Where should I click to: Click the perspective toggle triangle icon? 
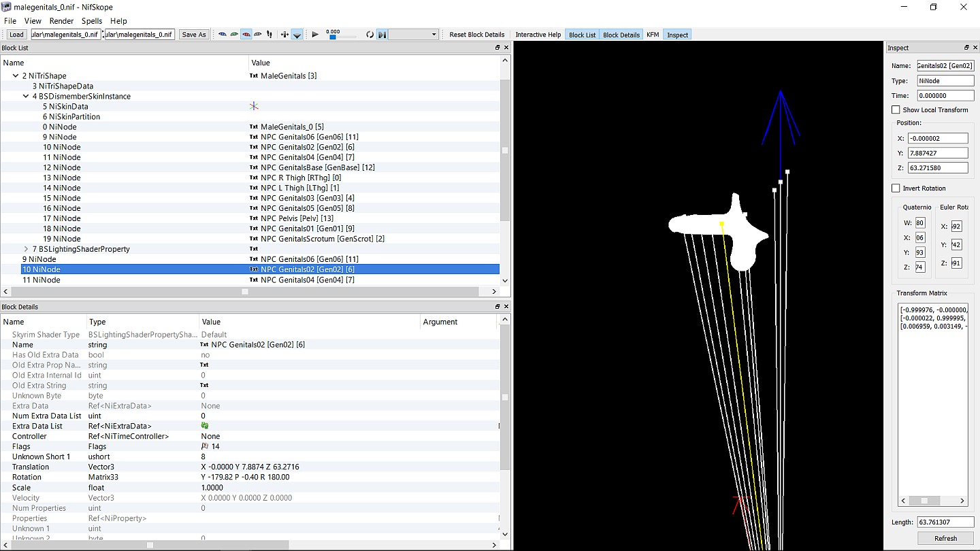pyautogui.click(x=297, y=35)
